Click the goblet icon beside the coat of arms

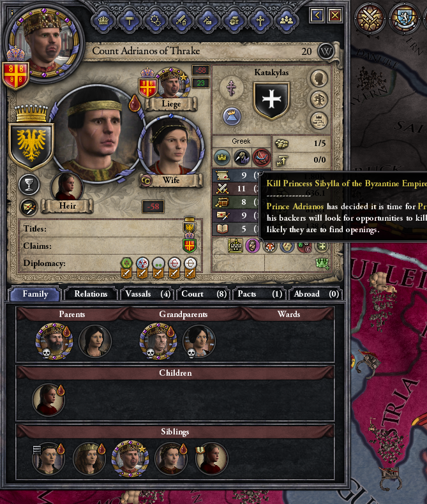(x=29, y=185)
